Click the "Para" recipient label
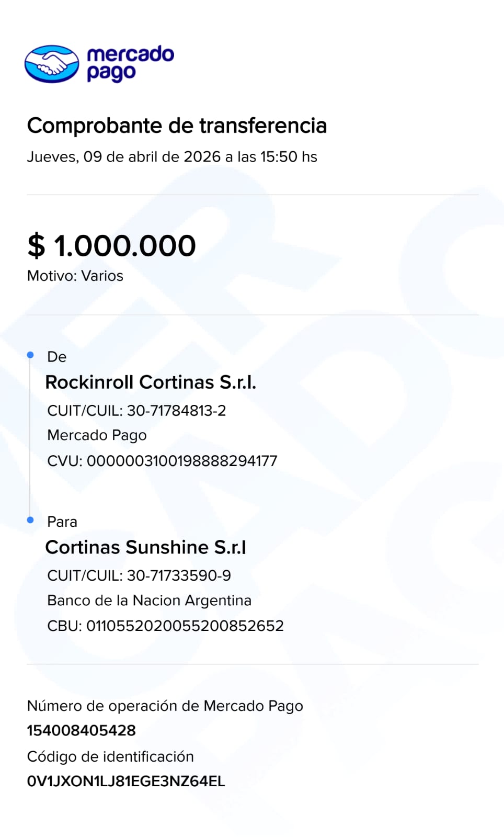 [62, 522]
